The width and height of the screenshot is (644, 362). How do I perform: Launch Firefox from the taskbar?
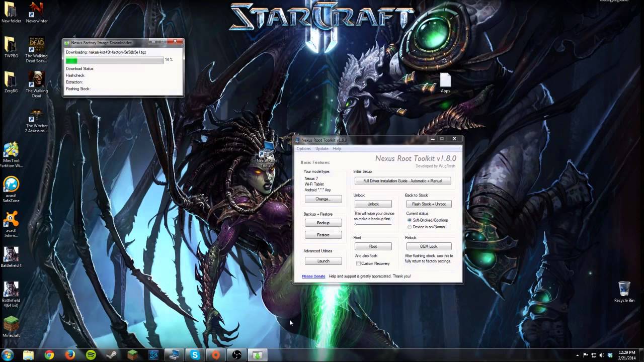coord(70,355)
